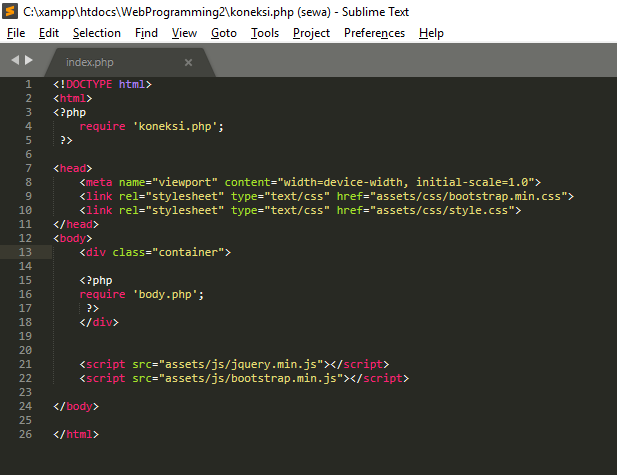Click the require keyword on line 4

[102, 126]
